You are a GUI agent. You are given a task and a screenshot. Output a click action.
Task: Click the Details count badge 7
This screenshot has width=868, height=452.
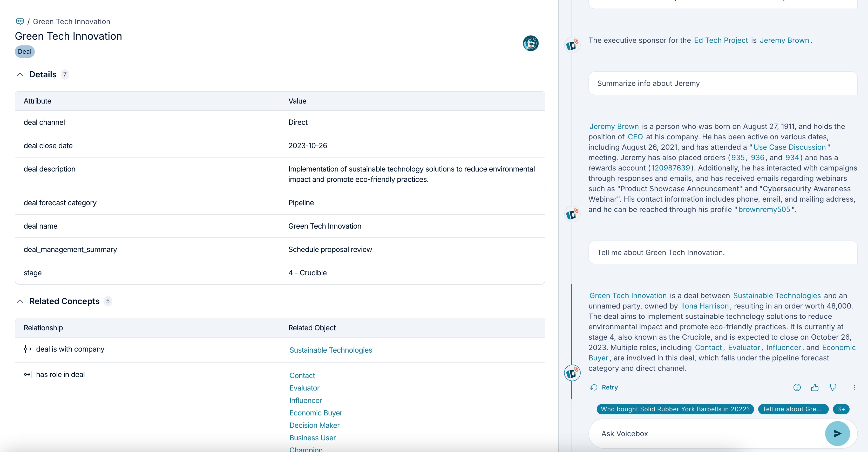click(x=65, y=74)
